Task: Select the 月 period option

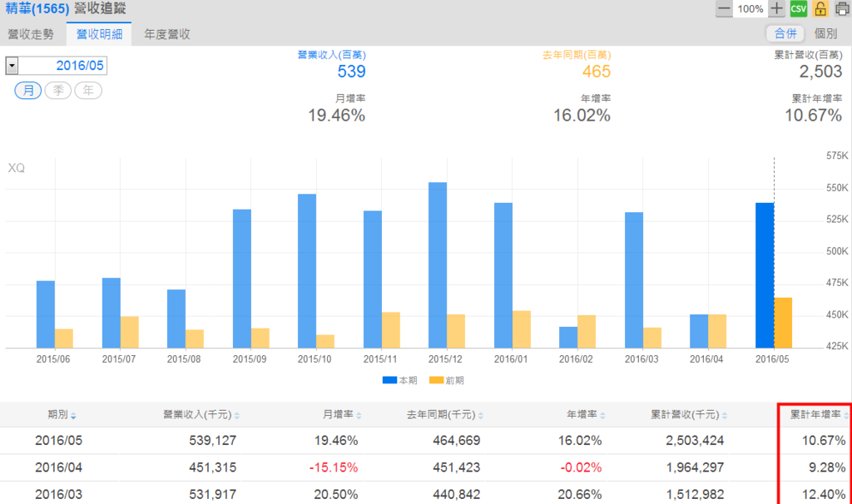Action: 27,90
